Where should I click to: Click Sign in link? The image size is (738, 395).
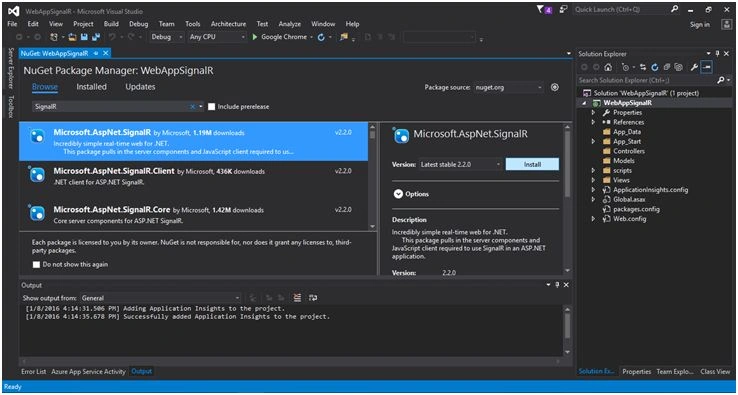point(700,24)
